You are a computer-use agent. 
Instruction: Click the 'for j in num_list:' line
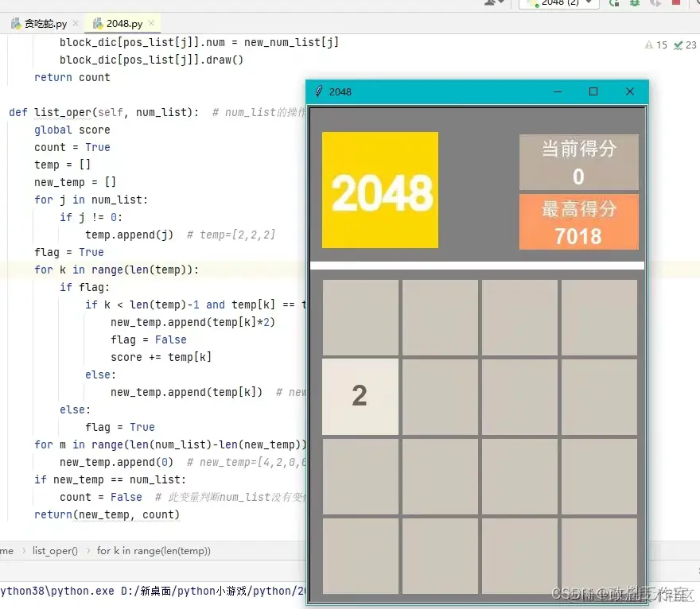pos(91,200)
